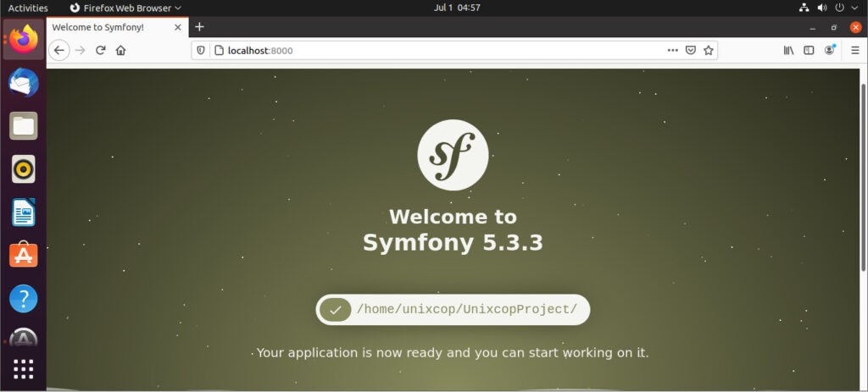Open the Firefox Web Browser app menu
The width and height of the screenshot is (868, 392).
[x=125, y=8]
